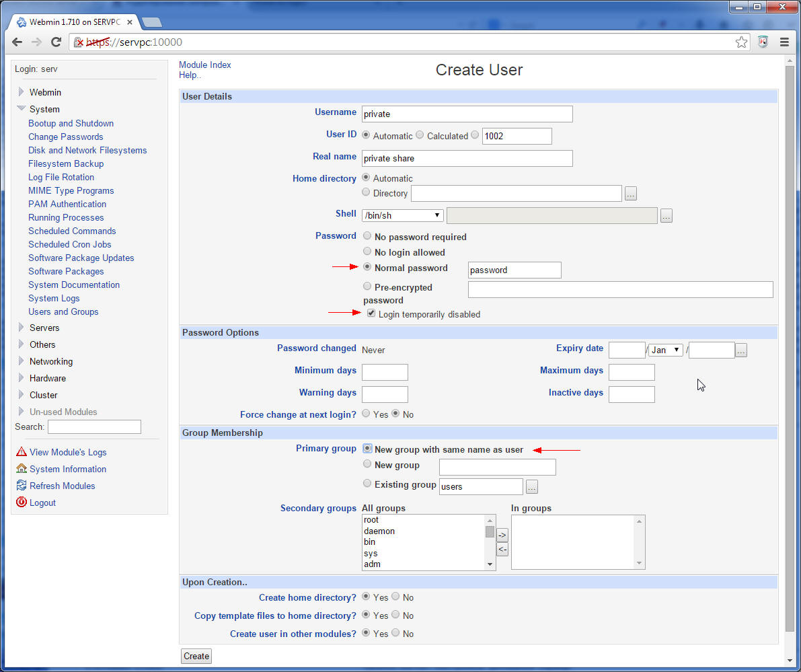Switch to the Webmin 1.710 browser tab
801x672 pixels.
(75, 22)
